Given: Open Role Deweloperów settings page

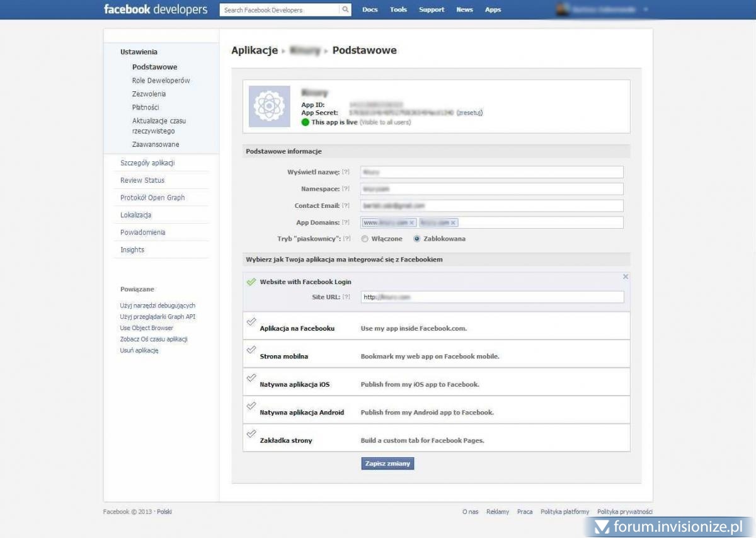Looking at the screenshot, I should 161,81.
